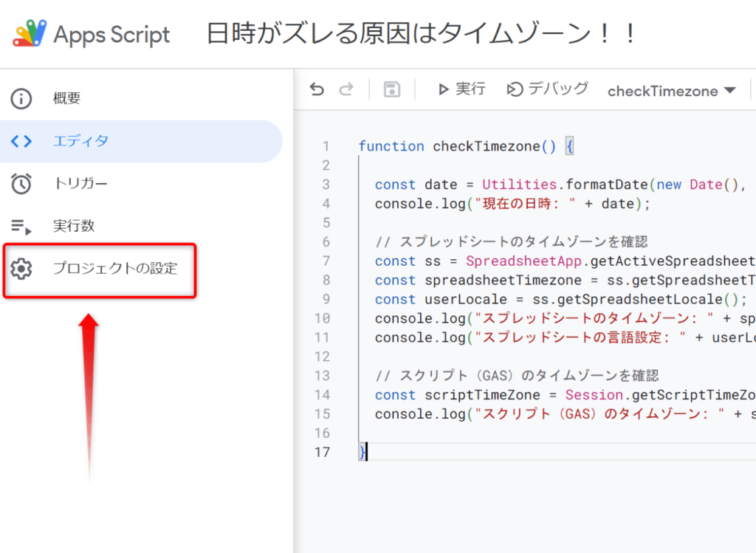The height and width of the screenshot is (553, 756).
Task: Run the script with 実行 button
Action: [x=461, y=89]
